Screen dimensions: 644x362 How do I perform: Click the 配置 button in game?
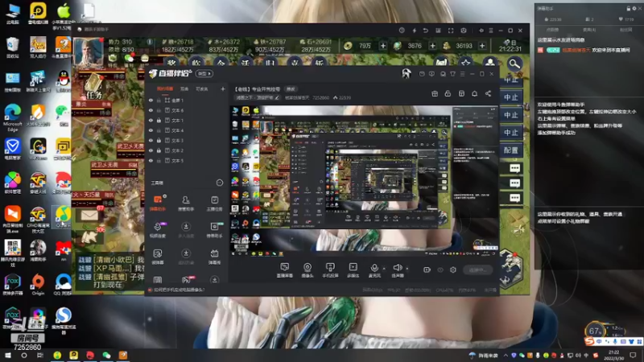pyautogui.click(x=511, y=150)
